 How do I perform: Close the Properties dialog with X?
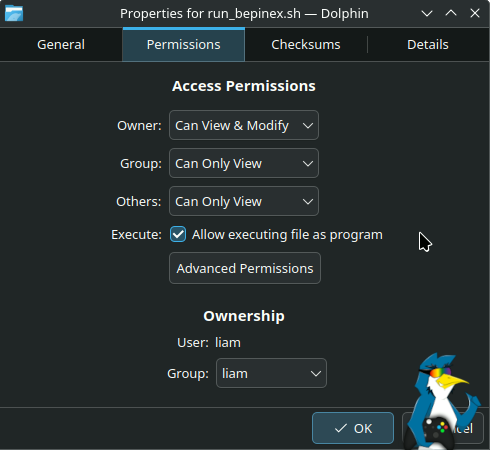coord(475,13)
